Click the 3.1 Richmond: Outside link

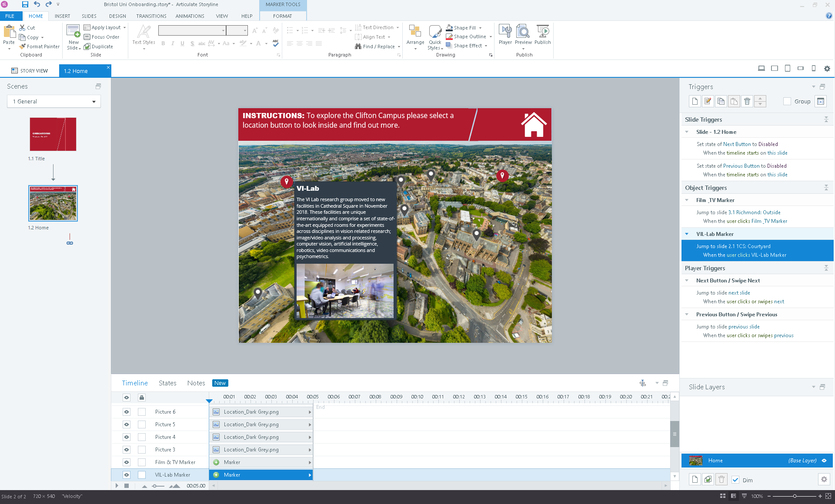(x=754, y=212)
